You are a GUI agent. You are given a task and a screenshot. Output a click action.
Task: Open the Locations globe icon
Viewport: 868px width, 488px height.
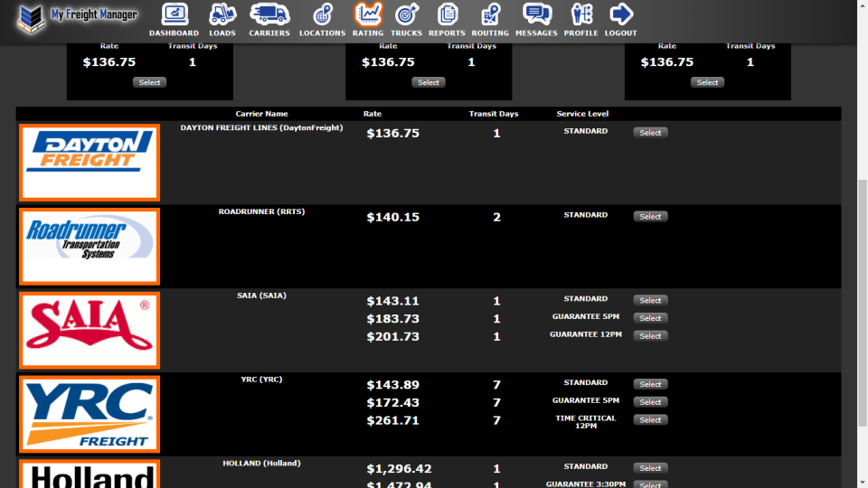(322, 14)
